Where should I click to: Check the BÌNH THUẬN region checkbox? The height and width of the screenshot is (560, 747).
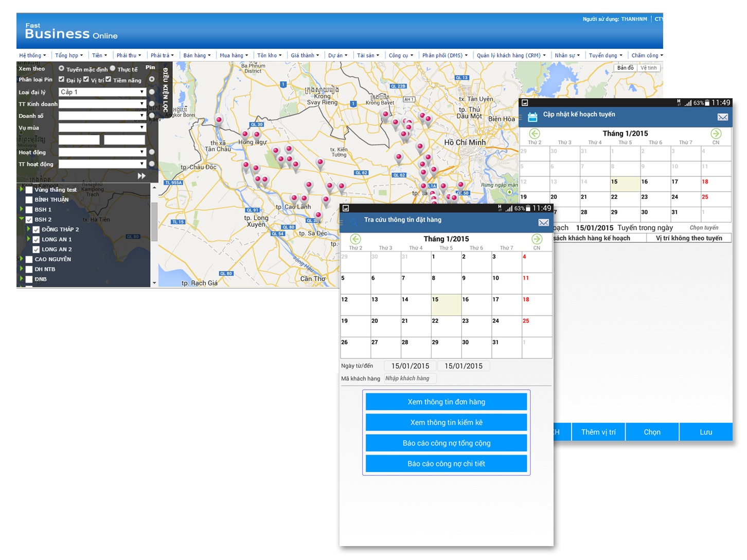[x=29, y=200]
